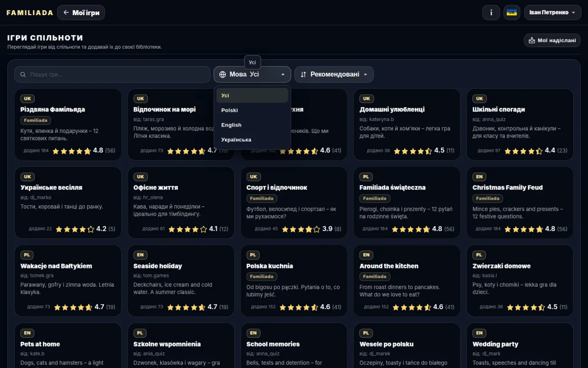588x368 pixels.
Task: Click the stars on Around the kitchen
Action: pos(412,307)
